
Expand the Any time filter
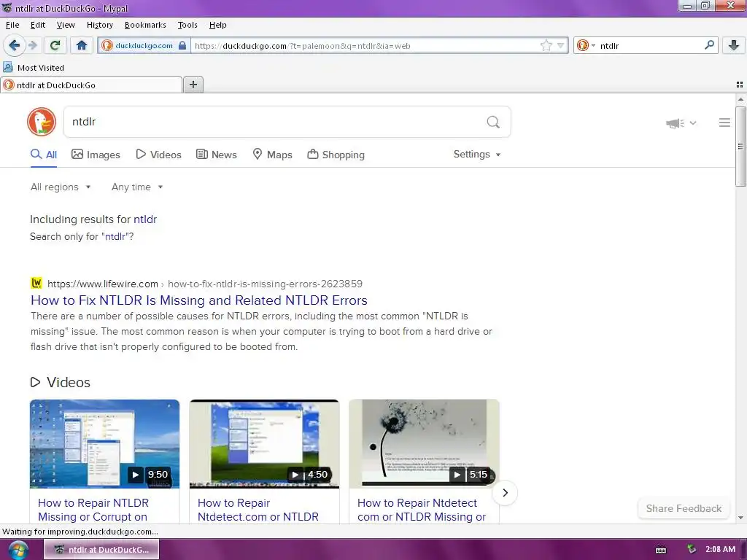(x=137, y=187)
